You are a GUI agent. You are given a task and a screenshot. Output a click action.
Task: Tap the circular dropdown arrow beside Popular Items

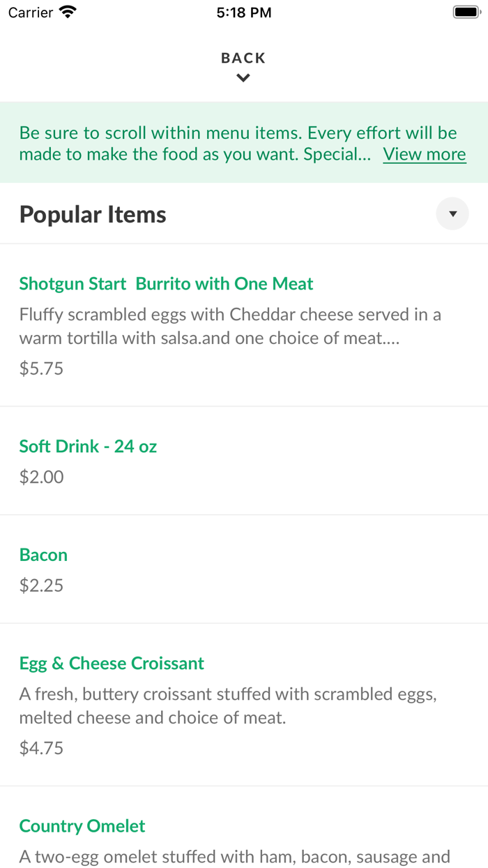point(452,214)
